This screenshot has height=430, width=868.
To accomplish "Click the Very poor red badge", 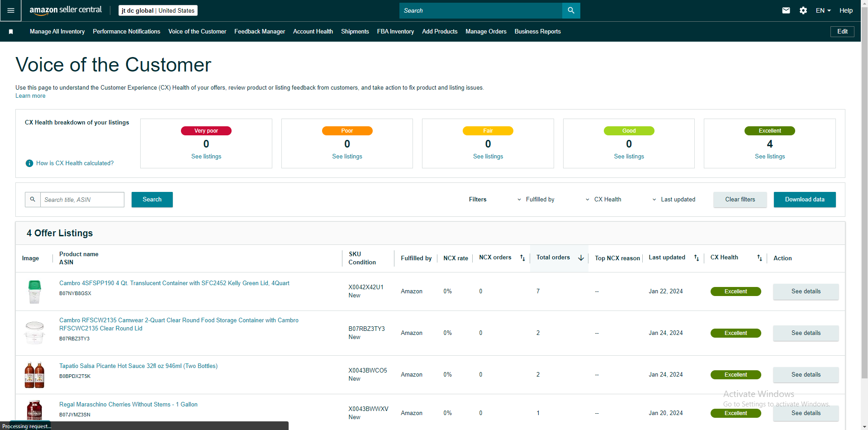I will tap(206, 131).
